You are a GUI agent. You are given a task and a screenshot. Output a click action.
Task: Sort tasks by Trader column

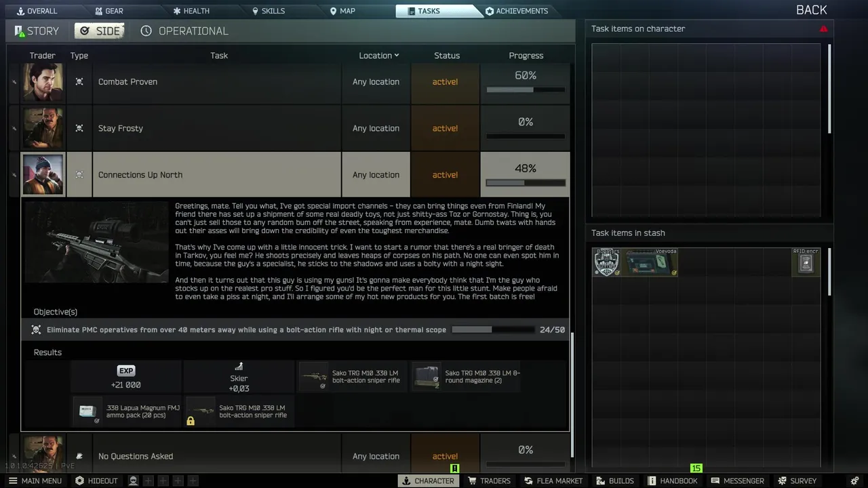(x=42, y=56)
